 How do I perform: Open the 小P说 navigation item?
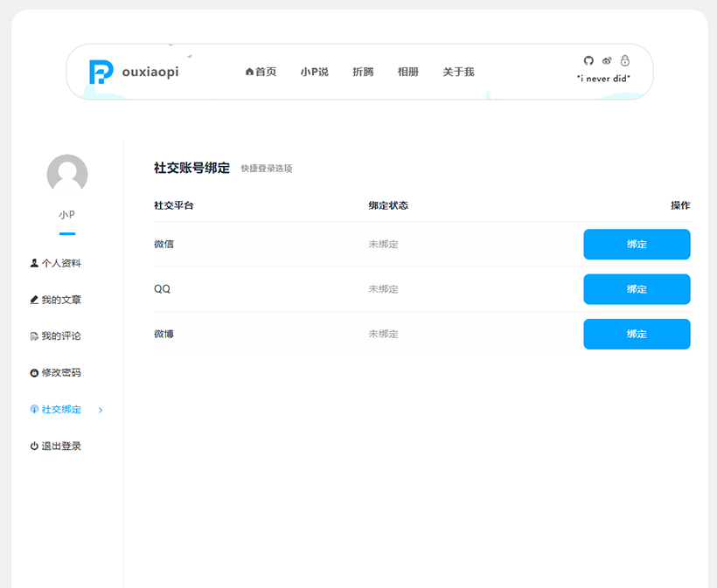[x=314, y=72]
